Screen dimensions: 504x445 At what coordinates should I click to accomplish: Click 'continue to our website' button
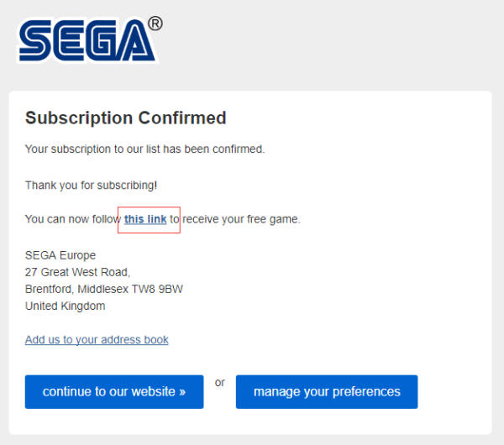tap(114, 391)
